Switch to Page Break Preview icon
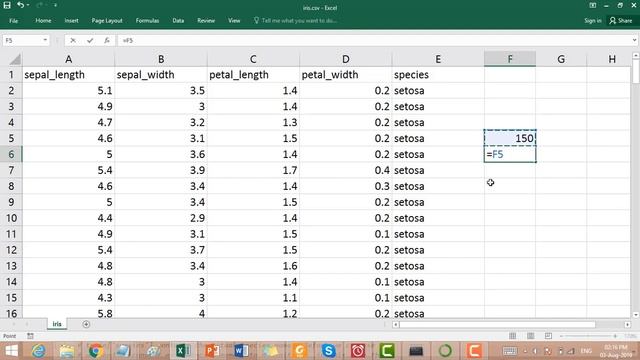This screenshot has width=640, height=360. [548, 336]
